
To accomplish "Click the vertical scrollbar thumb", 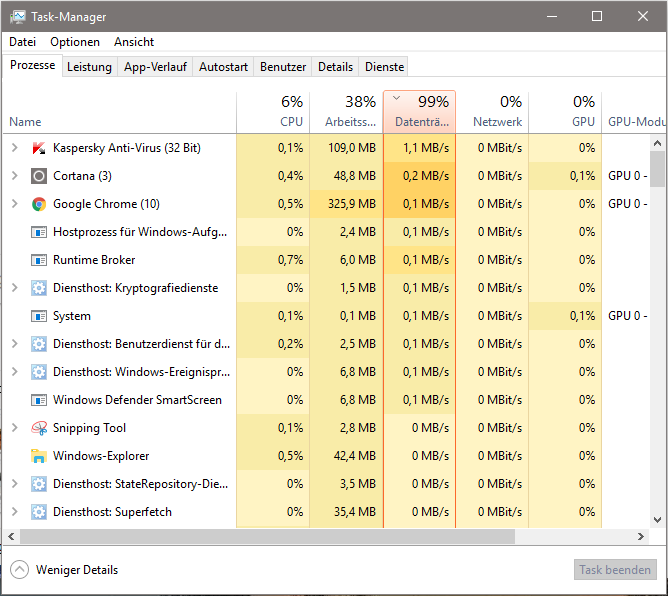I will pos(657,169).
